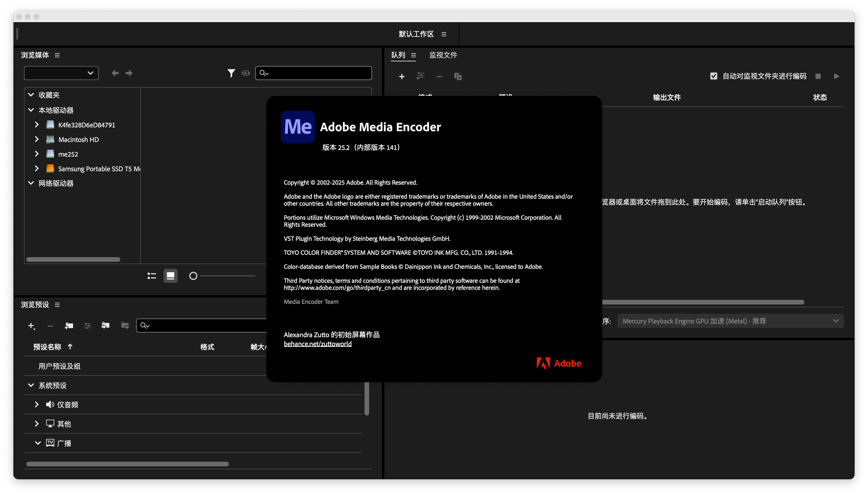The width and height of the screenshot is (868, 495).
Task: Open the 默认工作区 workspace menu
Action: pyautogui.click(x=444, y=34)
